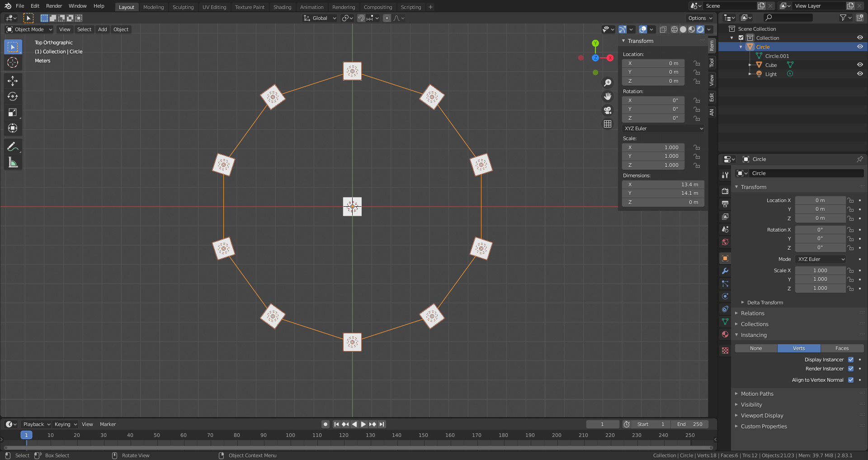Click the Location X field in sidebar

tap(653, 63)
